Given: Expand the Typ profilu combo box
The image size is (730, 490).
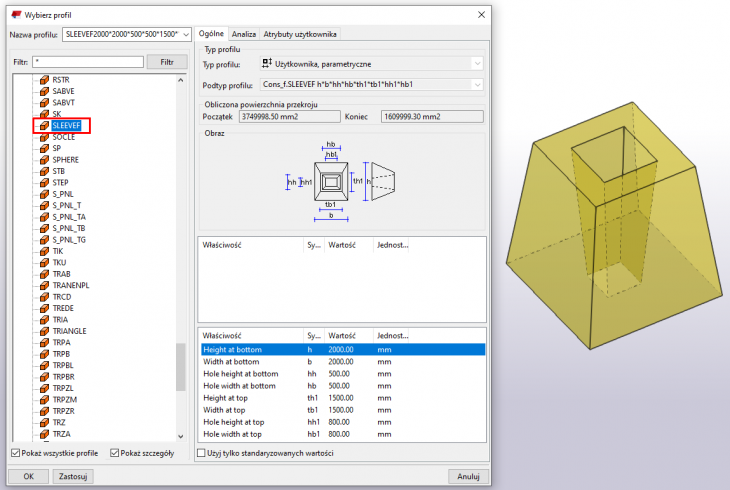Looking at the screenshot, I should [477, 64].
